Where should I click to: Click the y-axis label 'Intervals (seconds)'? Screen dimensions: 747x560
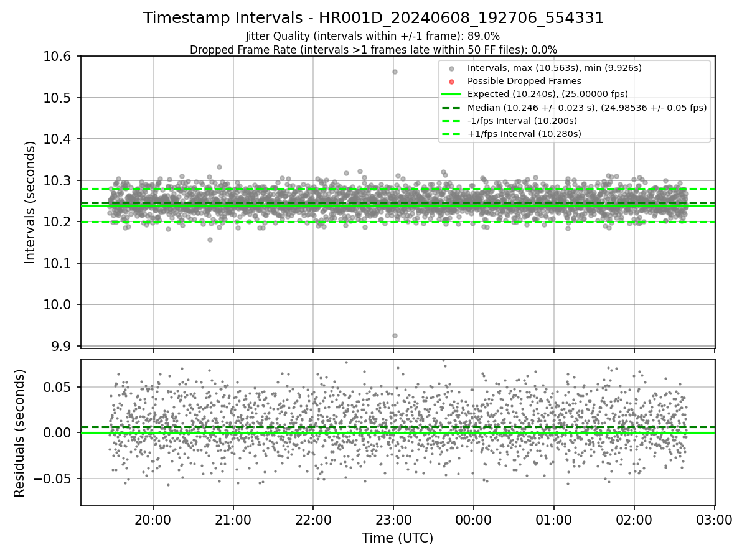tap(31, 202)
